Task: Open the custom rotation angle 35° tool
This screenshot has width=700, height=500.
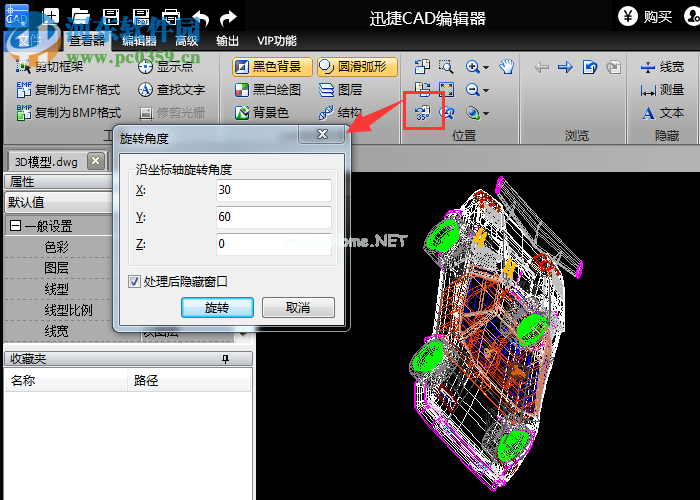Action: coord(422,113)
